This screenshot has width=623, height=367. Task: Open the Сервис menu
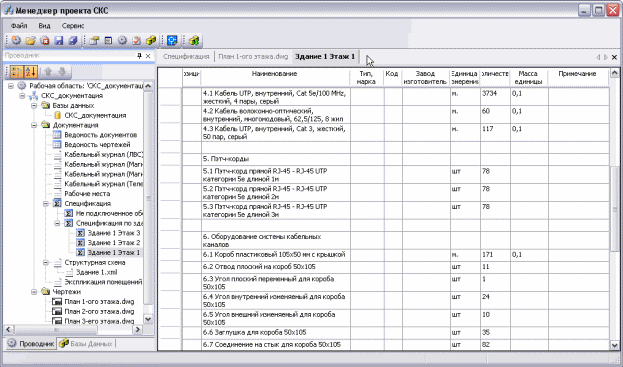click(73, 26)
